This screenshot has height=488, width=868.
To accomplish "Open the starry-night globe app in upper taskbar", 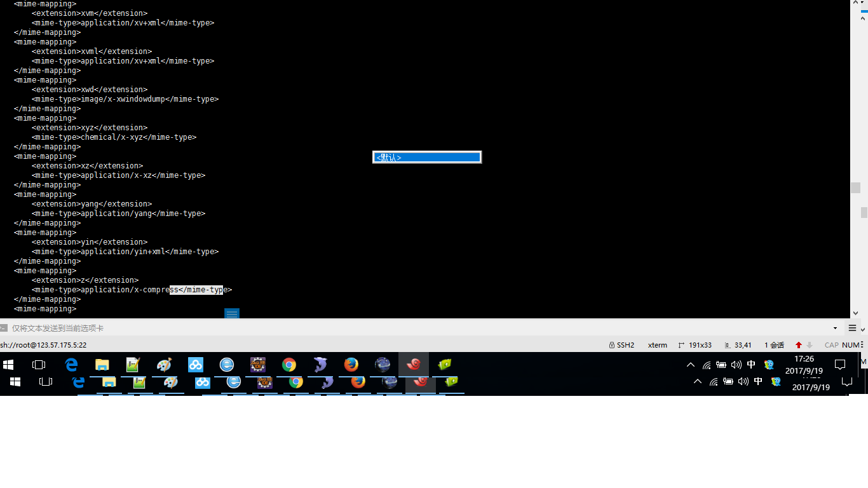I will click(383, 365).
